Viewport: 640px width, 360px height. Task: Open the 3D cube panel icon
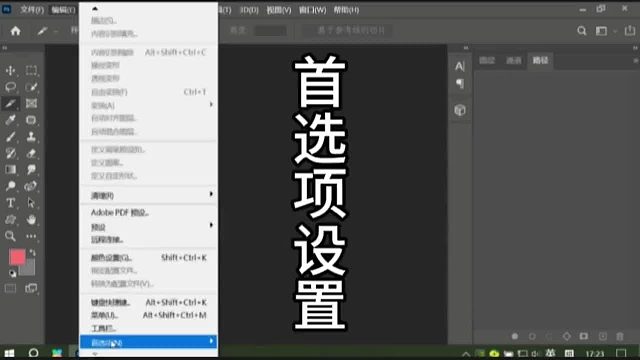pos(460,110)
